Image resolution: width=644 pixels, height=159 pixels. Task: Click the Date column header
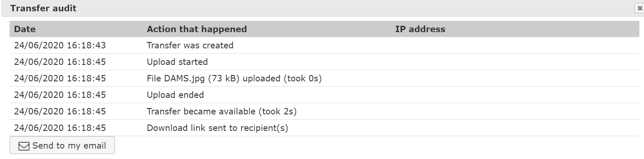pyautogui.click(x=25, y=29)
